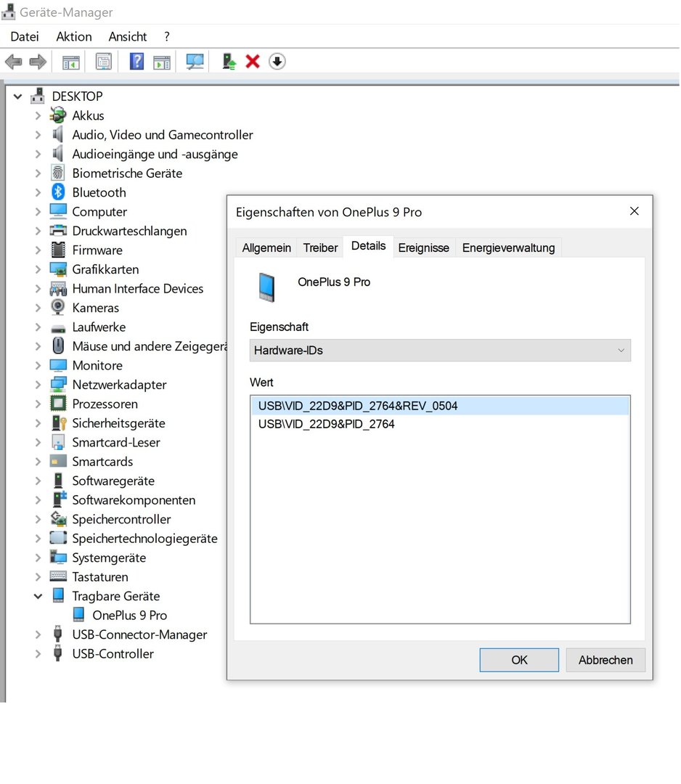Uninstall device with the red X icon
Viewport: 681px width, 784px height.
pyautogui.click(x=253, y=62)
